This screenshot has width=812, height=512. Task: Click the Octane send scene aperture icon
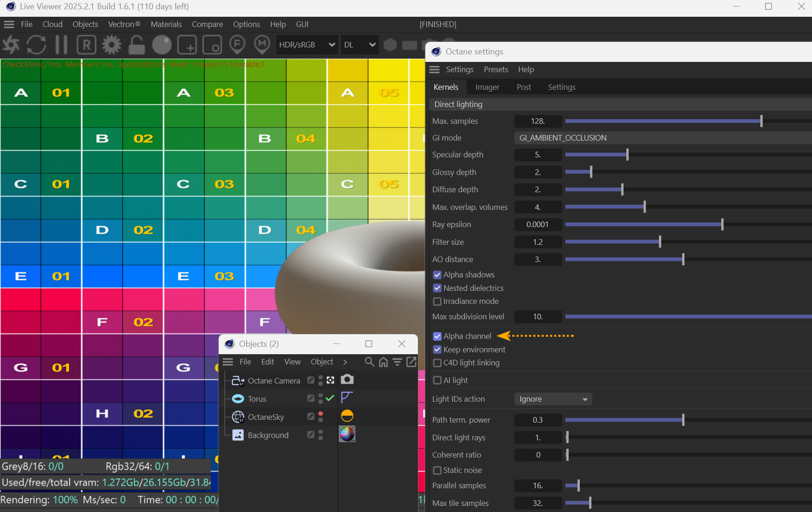(11, 45)
